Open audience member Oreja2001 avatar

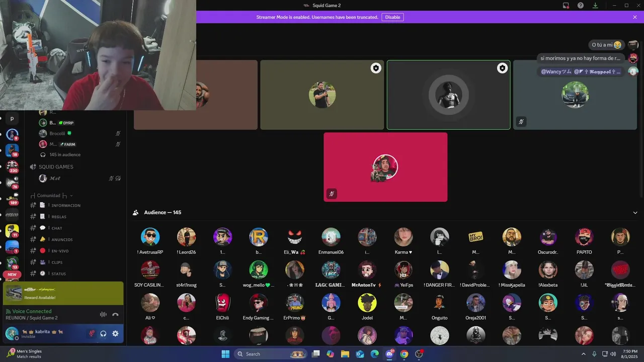coord(475,303)
